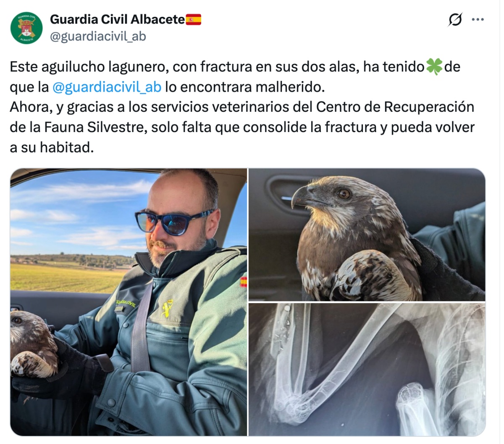Viewport: 504px width, 444px height.
Task: Open the Guardia Civil Albacete display name
Action: (117, 19)
